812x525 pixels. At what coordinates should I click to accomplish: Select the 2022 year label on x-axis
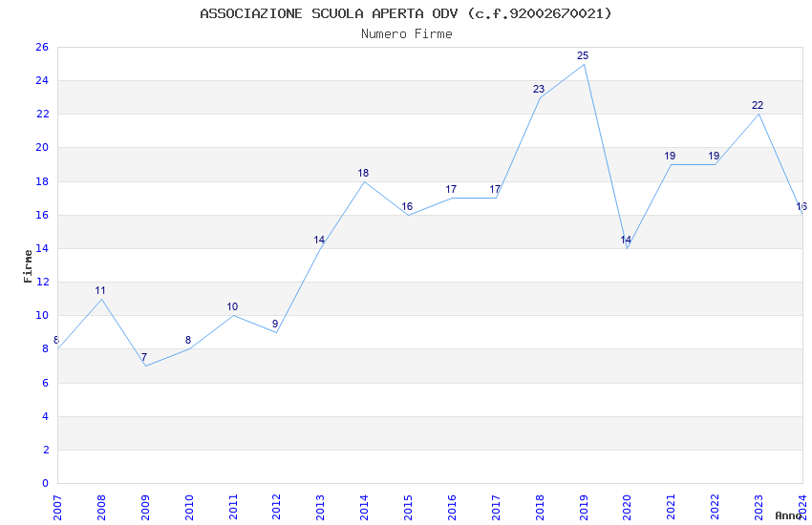(716, 508)
